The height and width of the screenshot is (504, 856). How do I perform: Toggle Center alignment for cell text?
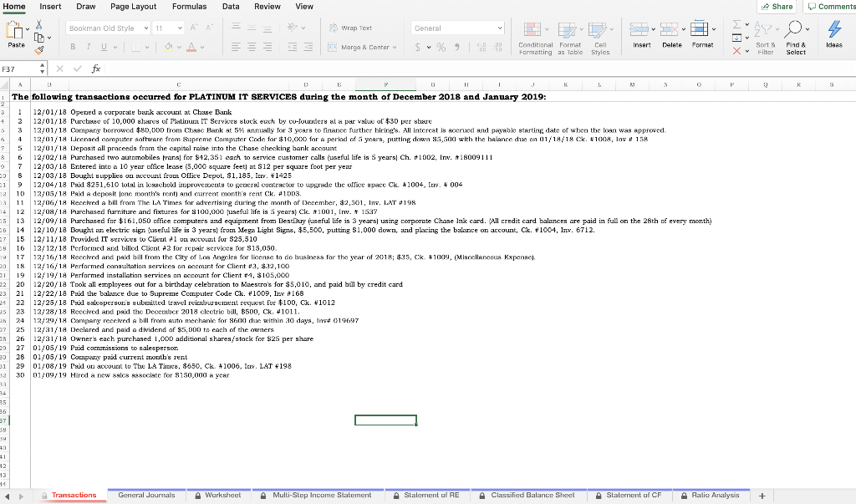pos(252,48)
